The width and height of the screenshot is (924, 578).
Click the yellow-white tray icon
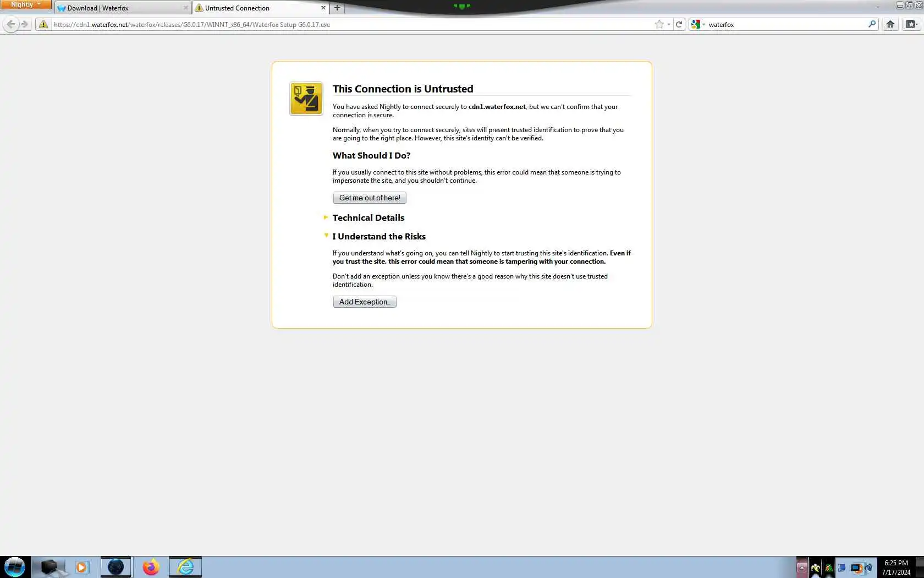click(x=816, y=568)
